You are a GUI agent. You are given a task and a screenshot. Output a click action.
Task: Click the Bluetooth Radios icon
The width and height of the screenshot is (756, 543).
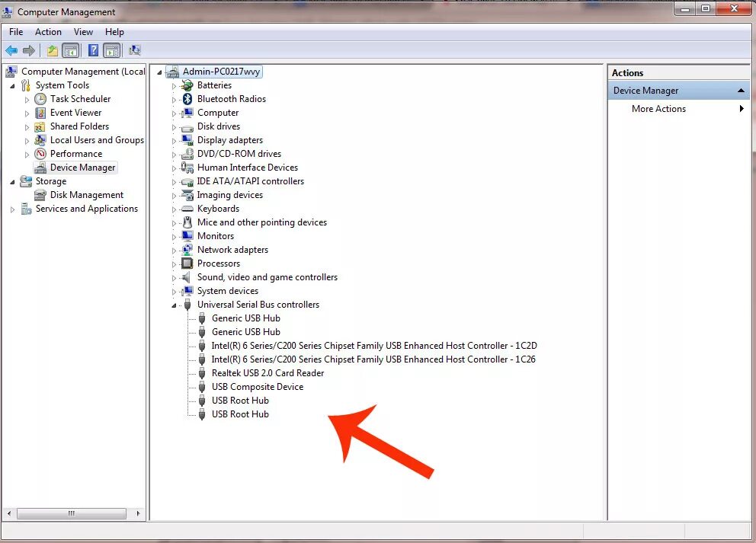coord(187,99)
